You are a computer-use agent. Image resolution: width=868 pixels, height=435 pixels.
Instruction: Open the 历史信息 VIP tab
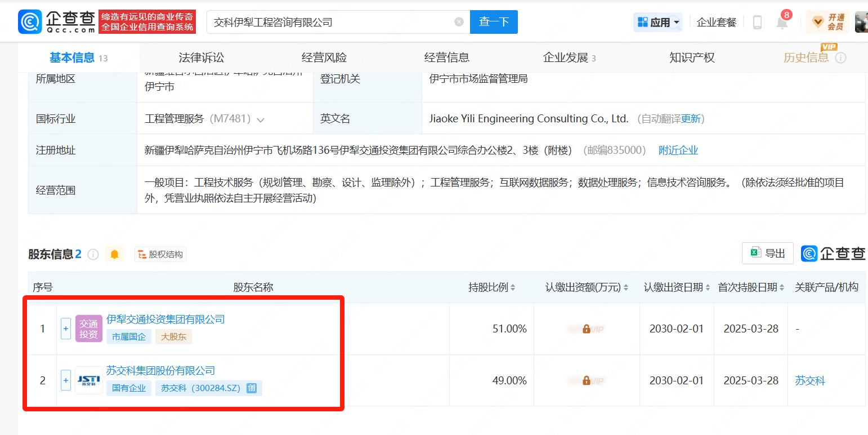tap(806, 57)
